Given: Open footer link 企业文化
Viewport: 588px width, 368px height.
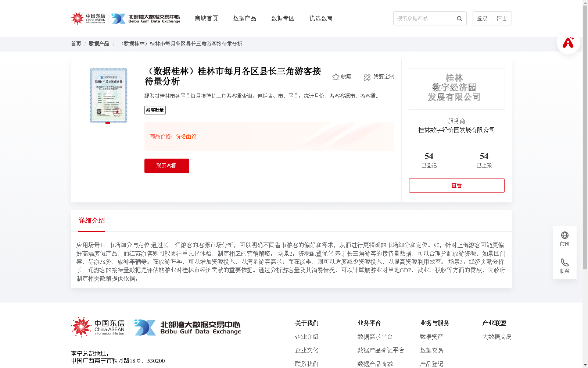Looking at the screenshot, I should pyautogui.click(x=306, y=350).
